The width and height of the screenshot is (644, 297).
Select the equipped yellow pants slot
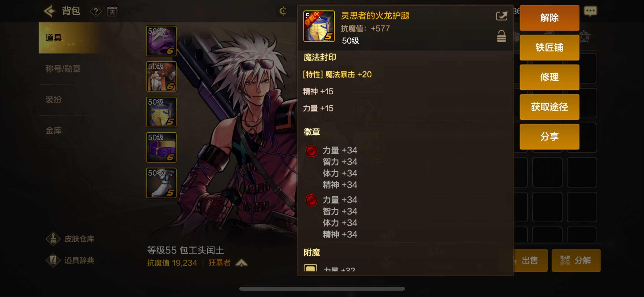pos(161,112)
